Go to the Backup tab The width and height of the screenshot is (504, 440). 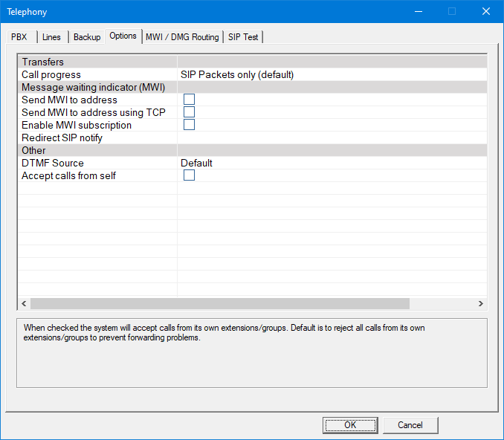coord(87,37)
